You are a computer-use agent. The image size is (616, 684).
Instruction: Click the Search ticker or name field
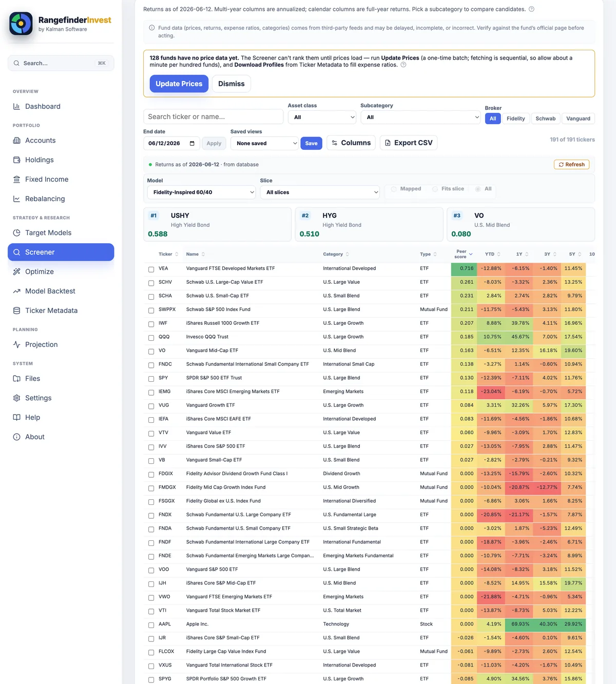pyautogui.click(x=213, y=116)
